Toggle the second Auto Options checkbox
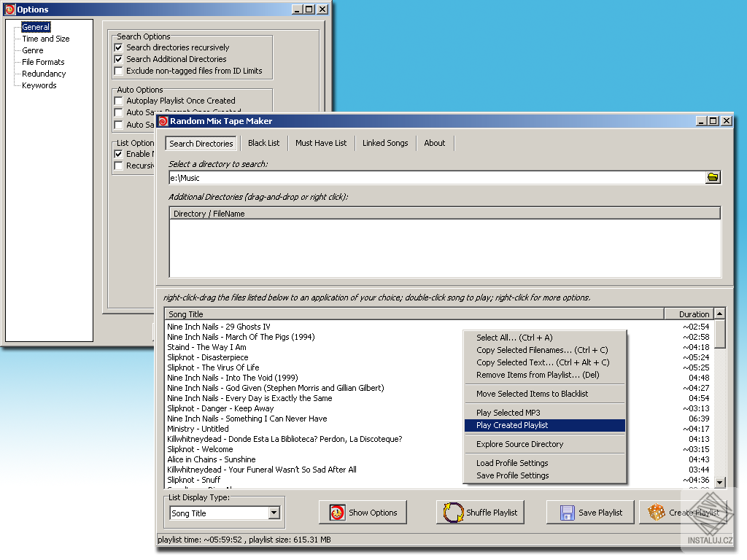This screenshot has height=560, width=747. [119, 112]
